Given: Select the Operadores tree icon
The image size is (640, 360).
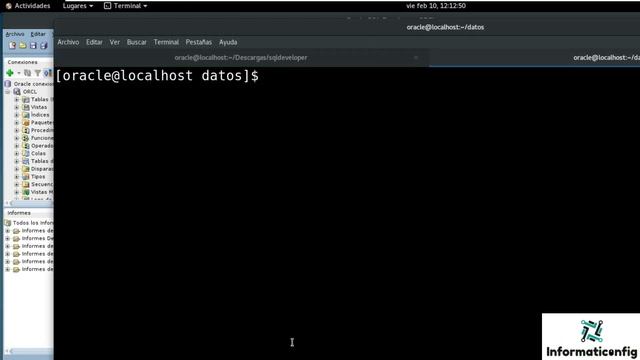Looking at the screenshot, I should (x=26, y=146).
